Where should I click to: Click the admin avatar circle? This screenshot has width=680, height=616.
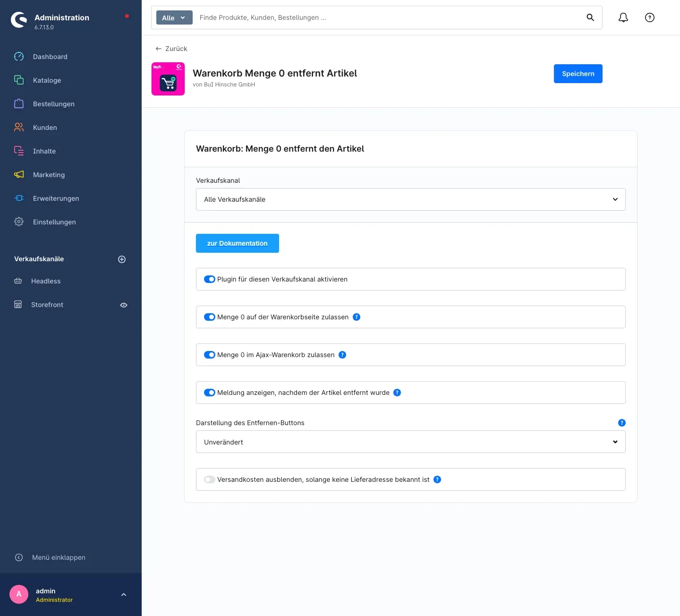(x=19, y=594)
